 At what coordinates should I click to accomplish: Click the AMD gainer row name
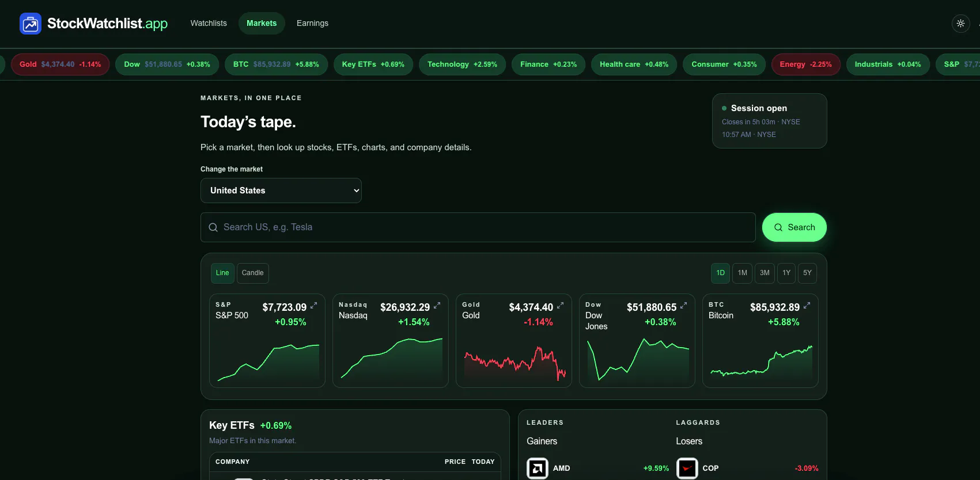[x=561, y=468]
